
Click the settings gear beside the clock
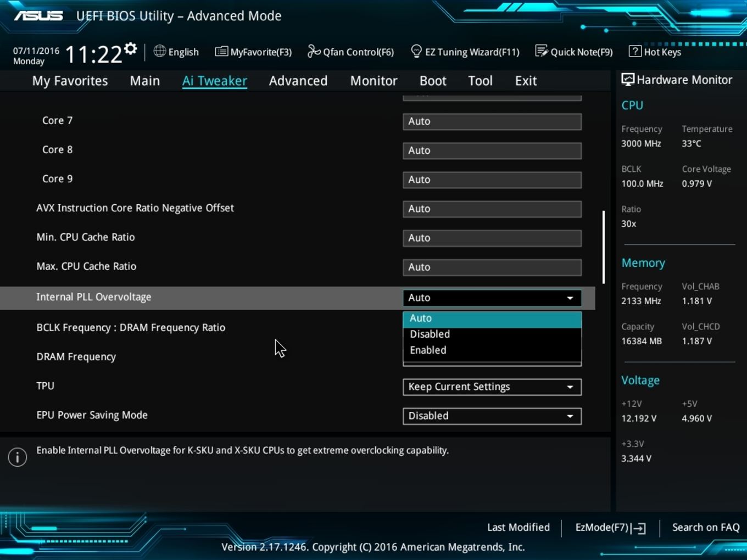130,49
